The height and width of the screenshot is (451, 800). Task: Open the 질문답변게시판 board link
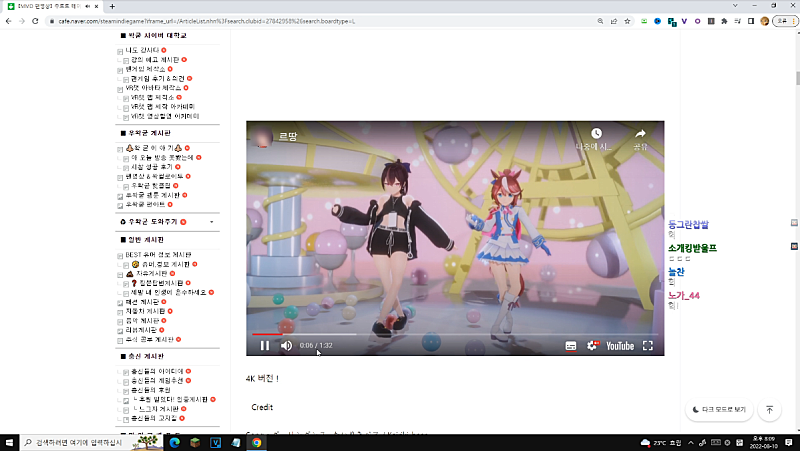click(161, 283)
